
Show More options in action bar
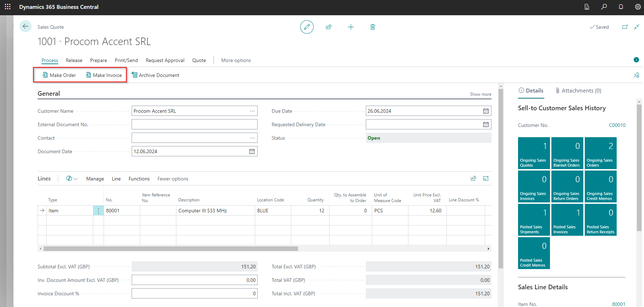(236, 60)
